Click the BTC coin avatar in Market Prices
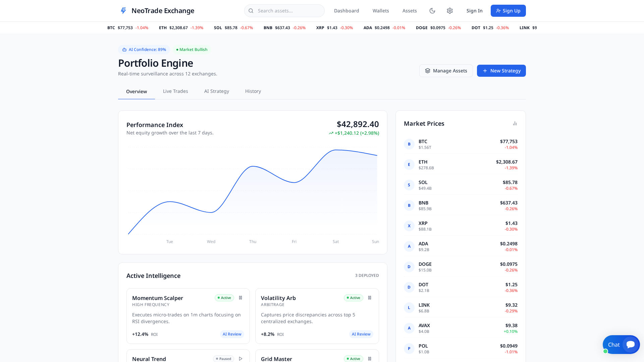This screenshot has height=362, width=644. tap(409, 144)
